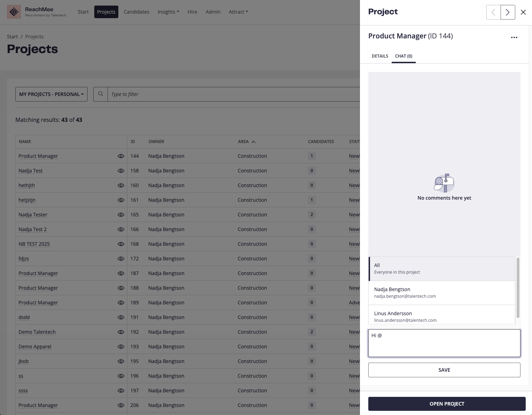
Task: Open the Attract dropdown menu
Action: click(238, 12)
